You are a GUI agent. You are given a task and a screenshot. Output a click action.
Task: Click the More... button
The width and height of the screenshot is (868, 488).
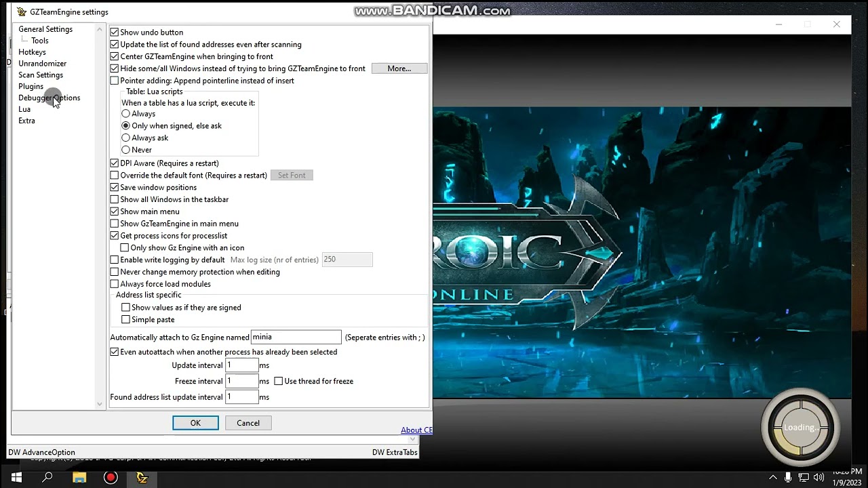point(399,68)
